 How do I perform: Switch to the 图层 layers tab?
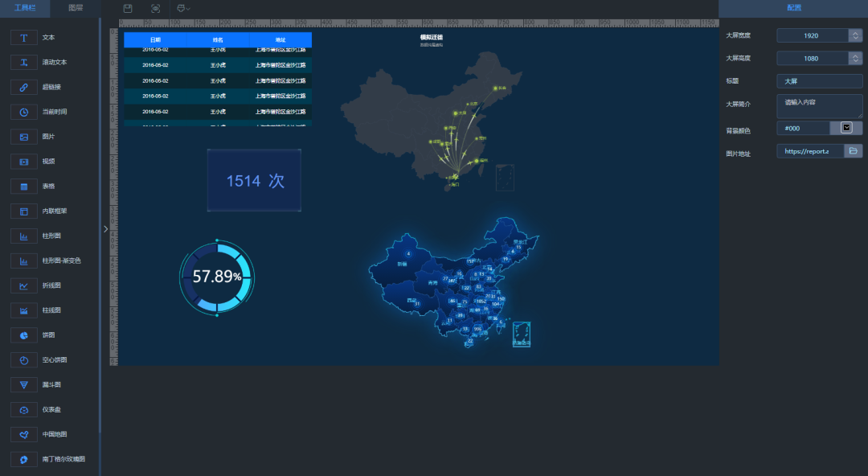tap(76, 8)
